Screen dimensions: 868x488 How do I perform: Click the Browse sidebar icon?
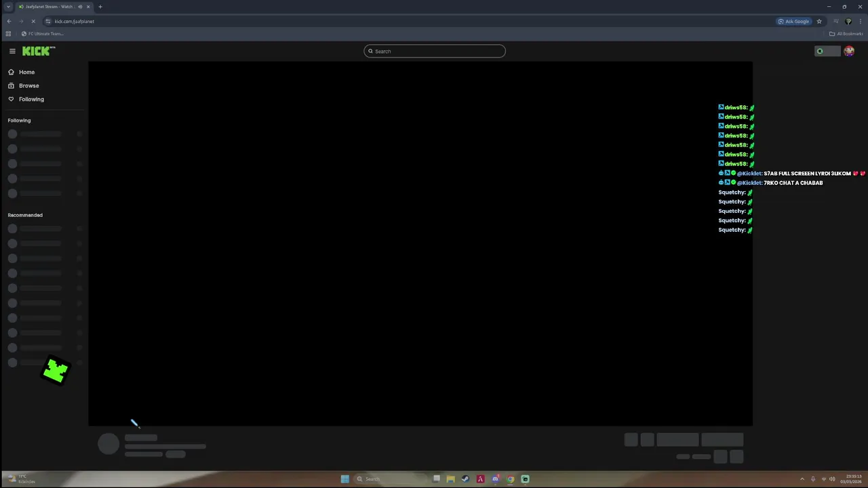(x=11, y=85)
